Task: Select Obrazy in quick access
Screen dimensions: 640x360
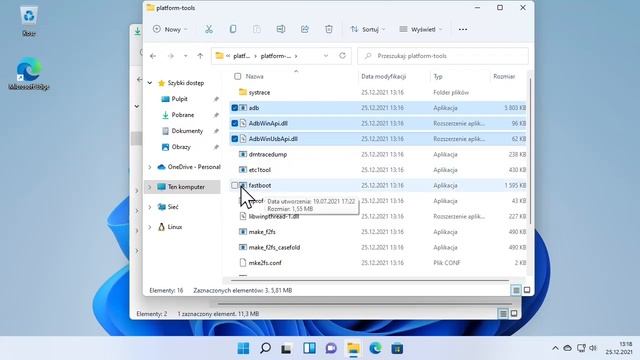Action: [181, 147]
